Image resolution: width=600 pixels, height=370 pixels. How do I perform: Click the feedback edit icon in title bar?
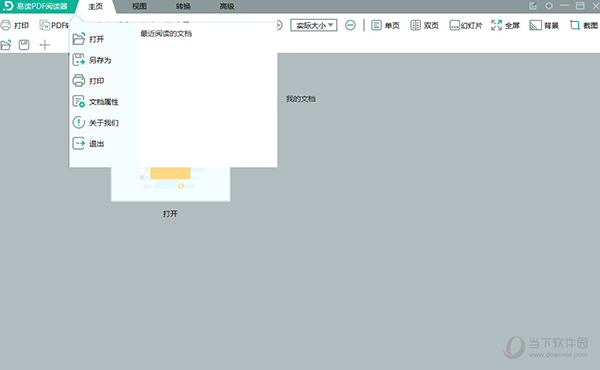(533, 6)
